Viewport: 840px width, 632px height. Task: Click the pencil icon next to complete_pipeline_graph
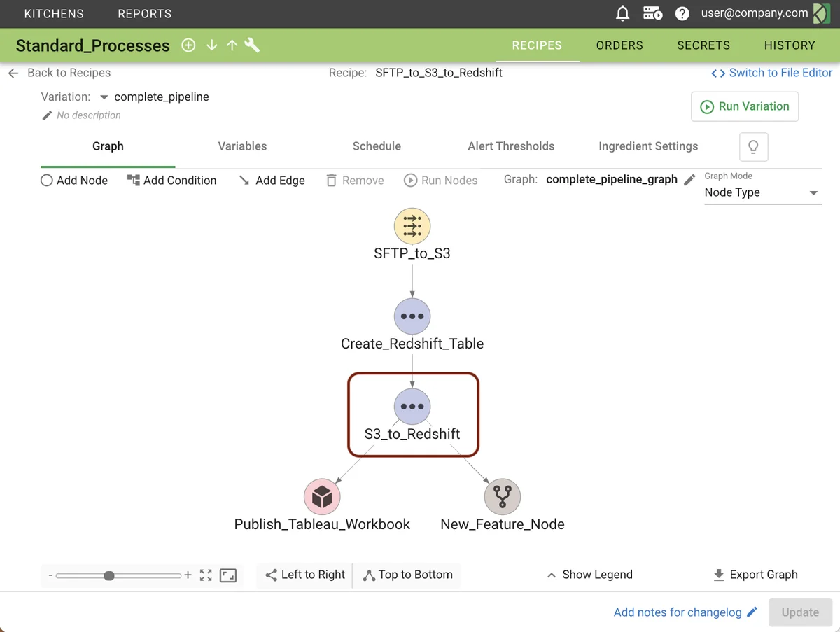pos(689,180)
